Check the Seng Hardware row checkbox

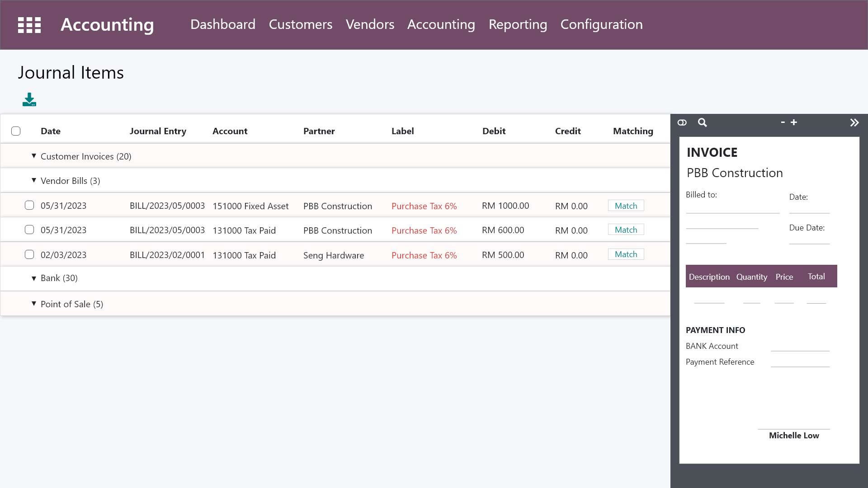point(29,254)
